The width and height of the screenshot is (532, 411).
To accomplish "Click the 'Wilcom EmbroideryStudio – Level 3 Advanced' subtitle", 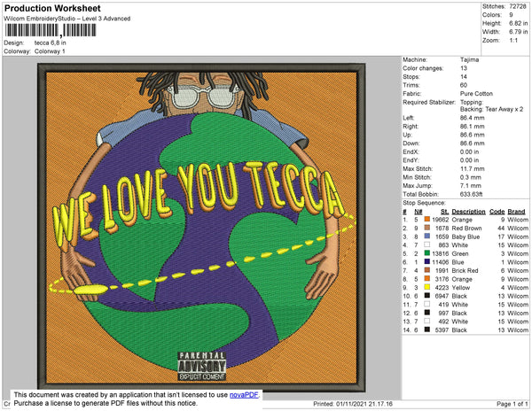I will pyautogui.click(x=67, y=19).
